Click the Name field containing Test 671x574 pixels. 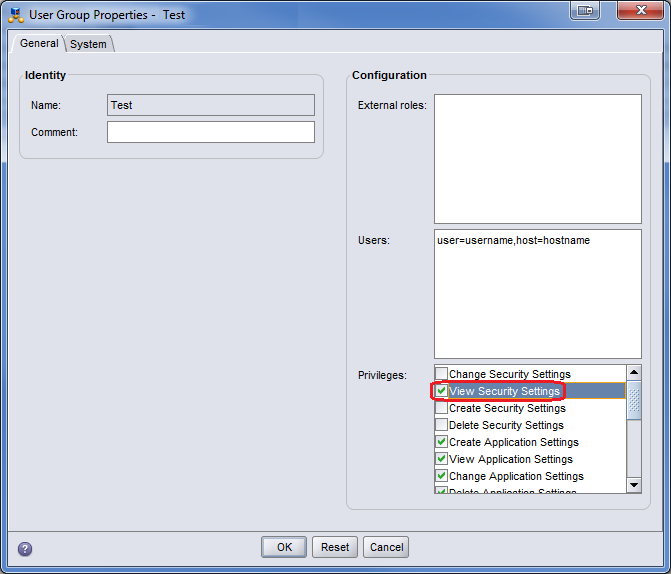point(211,105)
